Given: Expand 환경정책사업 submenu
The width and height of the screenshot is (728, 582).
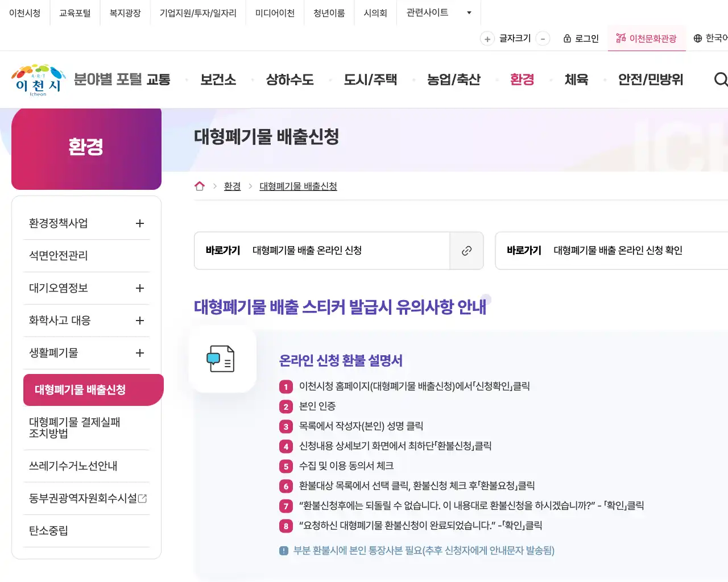Looking at the screenshot, I should pos(140,223).
